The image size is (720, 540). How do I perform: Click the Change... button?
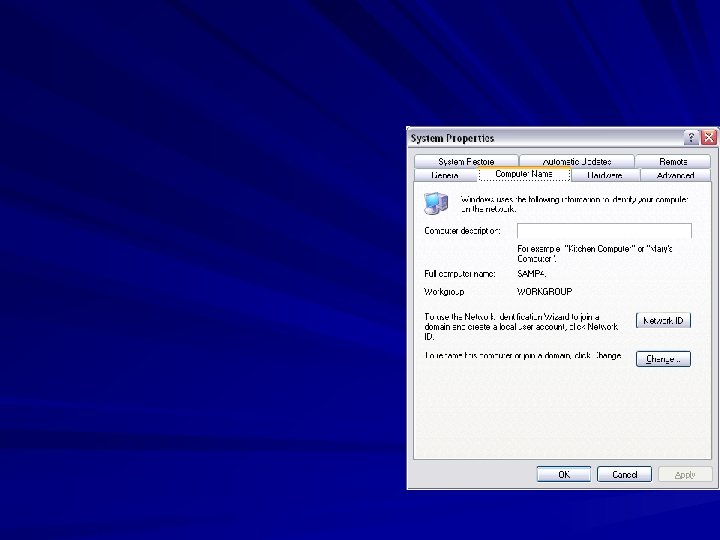tap(663, 359)
